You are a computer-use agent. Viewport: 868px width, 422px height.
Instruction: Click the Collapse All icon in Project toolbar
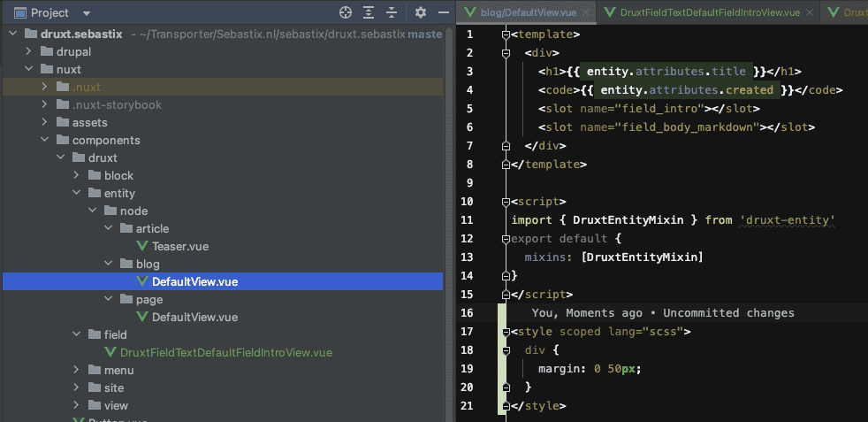(x=392, y=12)
